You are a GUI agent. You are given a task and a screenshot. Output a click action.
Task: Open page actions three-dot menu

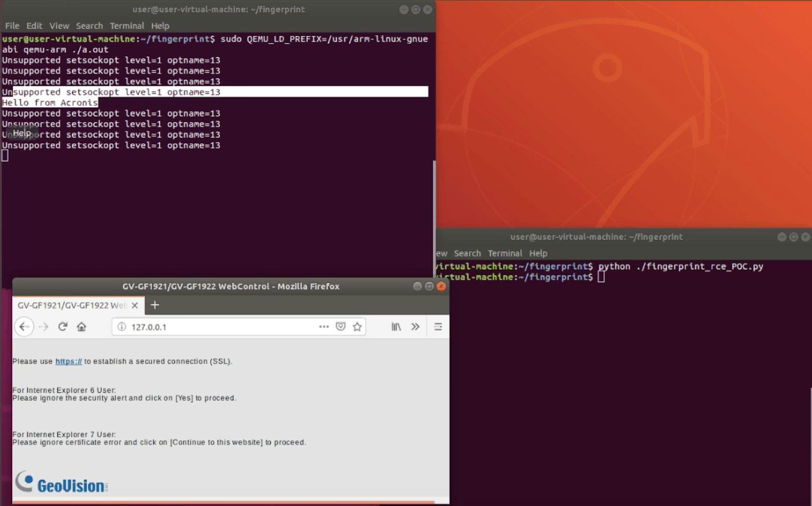click(x=324, y=327)
